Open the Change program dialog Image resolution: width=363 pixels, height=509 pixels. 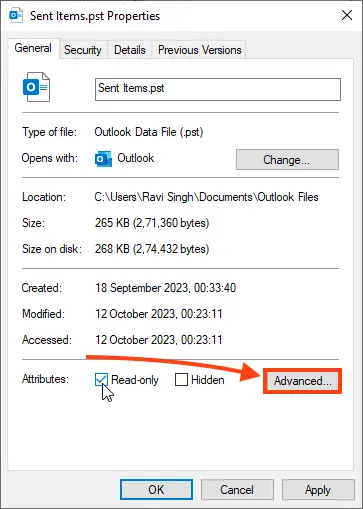click(287, 160)
